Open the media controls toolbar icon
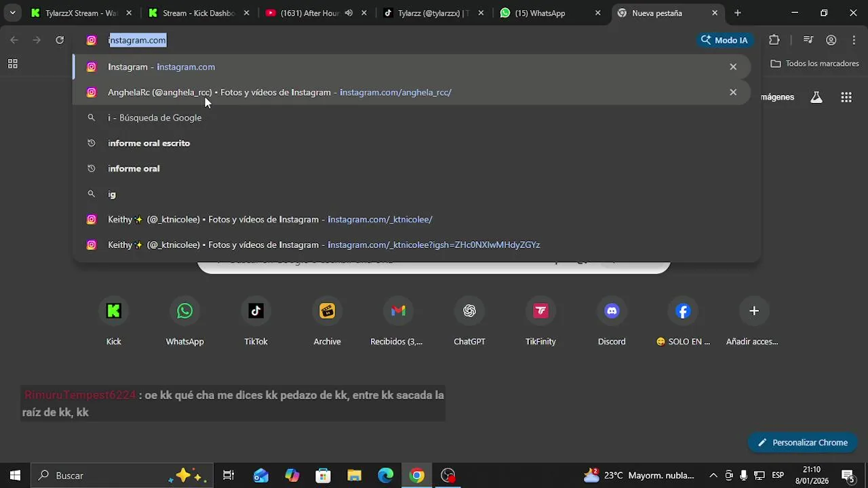This screenshot has width=868, height=488. pos(808,40)
